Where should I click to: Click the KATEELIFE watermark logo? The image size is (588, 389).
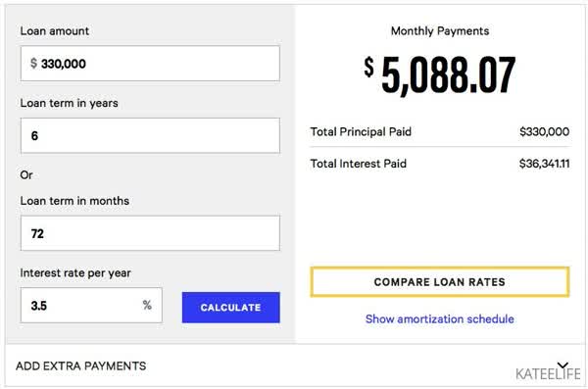548,373
